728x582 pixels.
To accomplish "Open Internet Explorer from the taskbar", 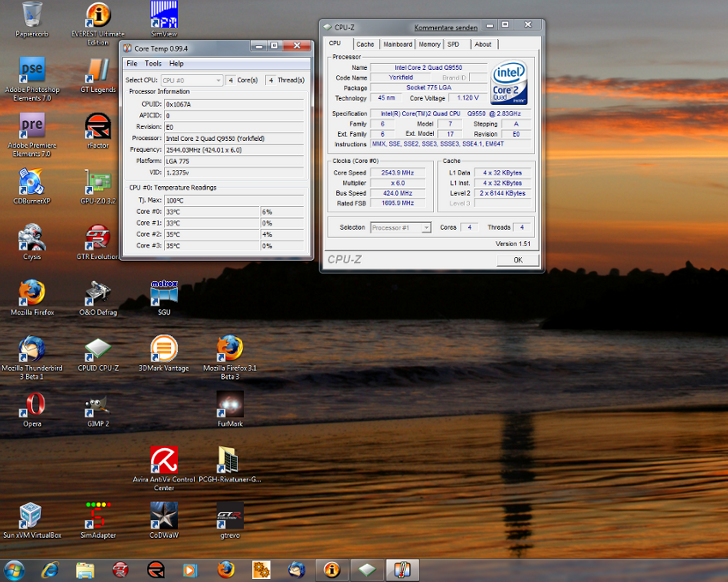I will coord(50,570).
